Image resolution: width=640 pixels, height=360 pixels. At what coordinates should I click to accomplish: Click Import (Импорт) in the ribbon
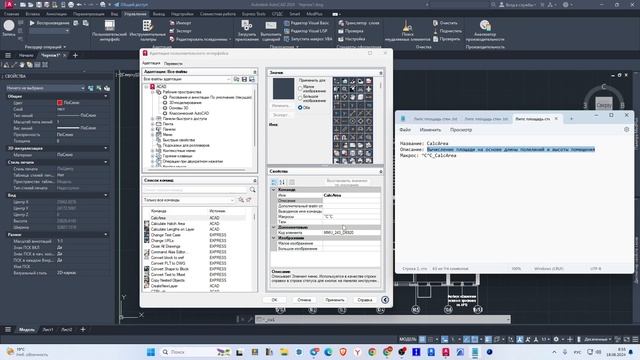click(x=180, y=23)
